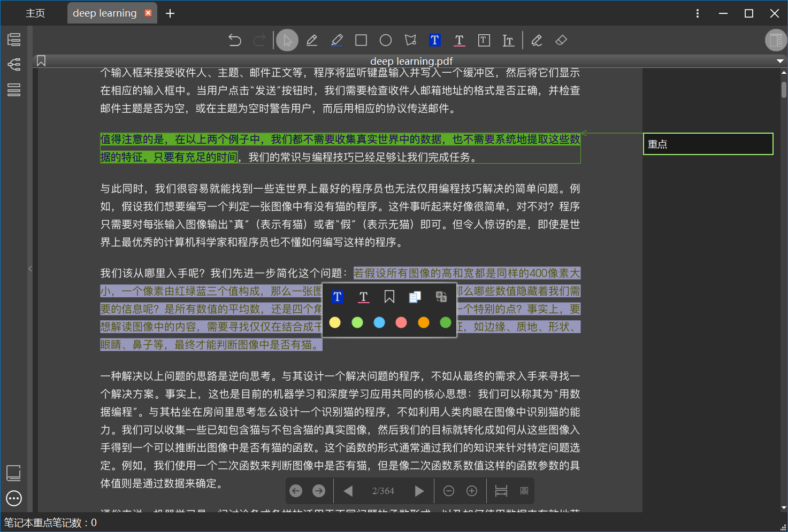
Task: Select the ellipse annotation tool
Action: [x=386, y=40]
